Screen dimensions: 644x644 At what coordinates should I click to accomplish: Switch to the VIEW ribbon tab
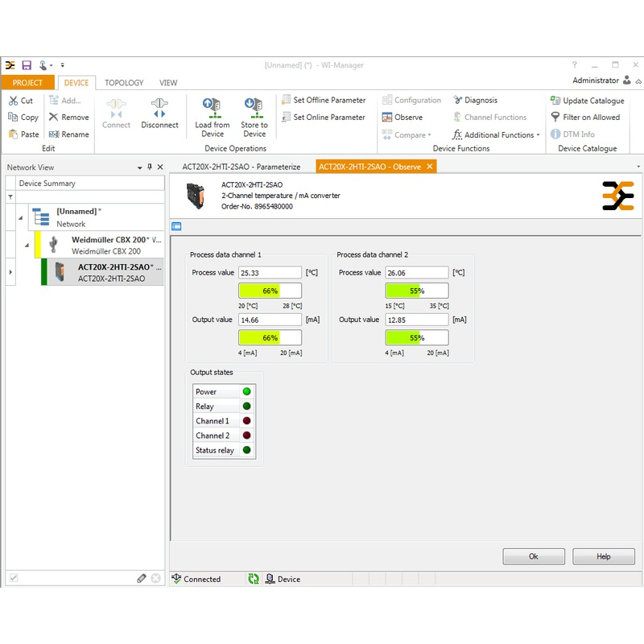[168, 83]
